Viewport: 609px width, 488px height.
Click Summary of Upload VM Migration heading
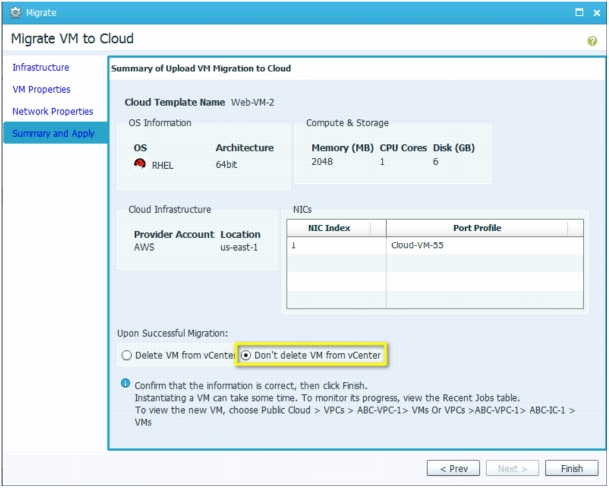click(201, 69)
